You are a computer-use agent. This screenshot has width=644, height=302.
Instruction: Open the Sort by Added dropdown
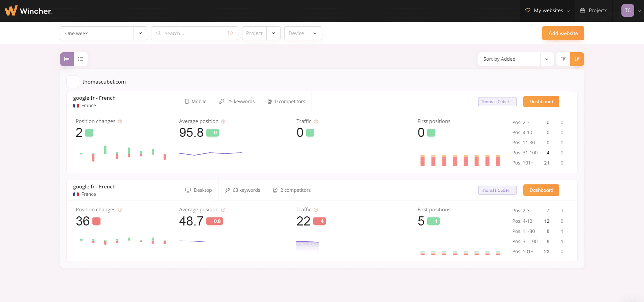pos(516,59)
